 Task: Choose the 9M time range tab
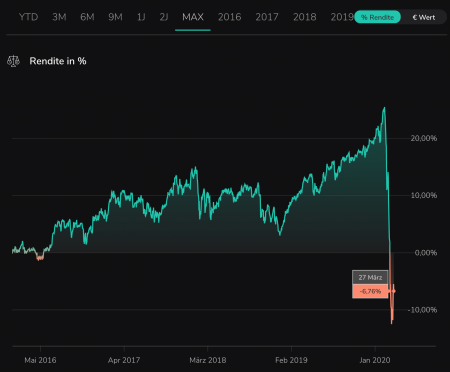point(115,17)
